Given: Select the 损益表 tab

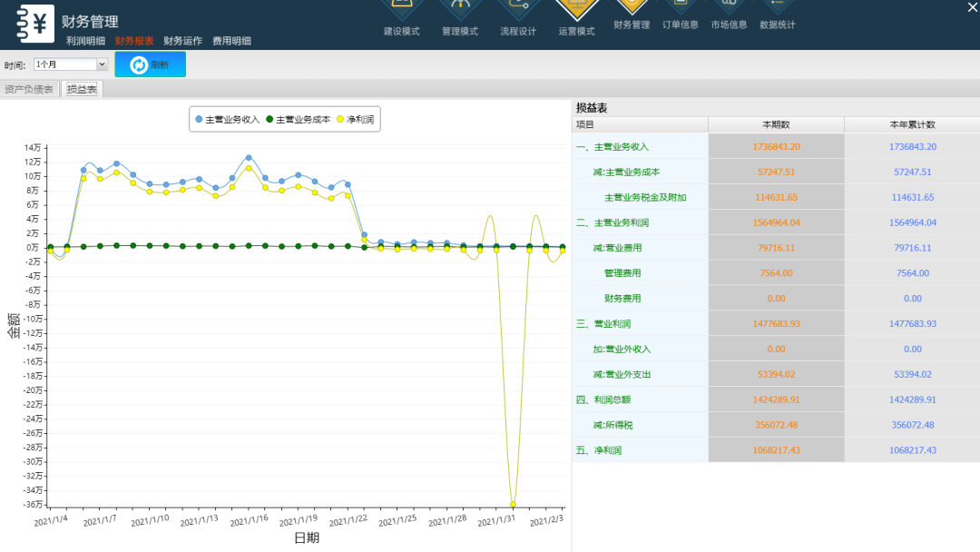Looking at the screenshot, I should point(82,89).
